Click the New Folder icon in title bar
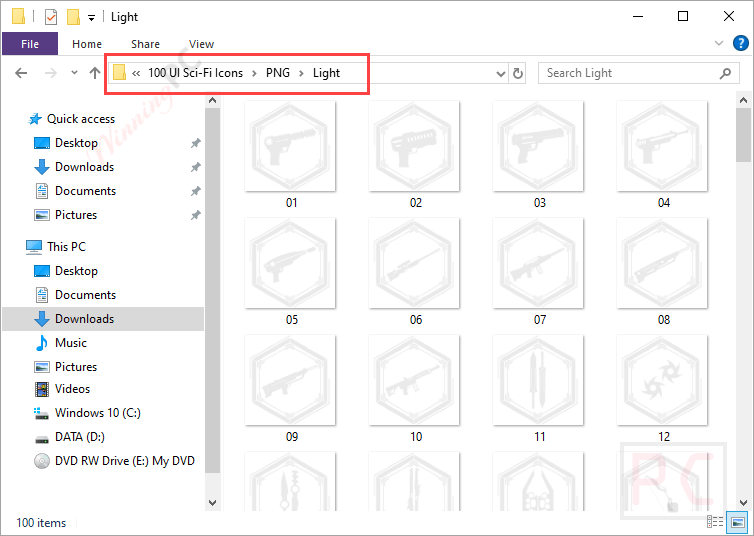The height and width of the screenshot is (536, 754). 73,17
